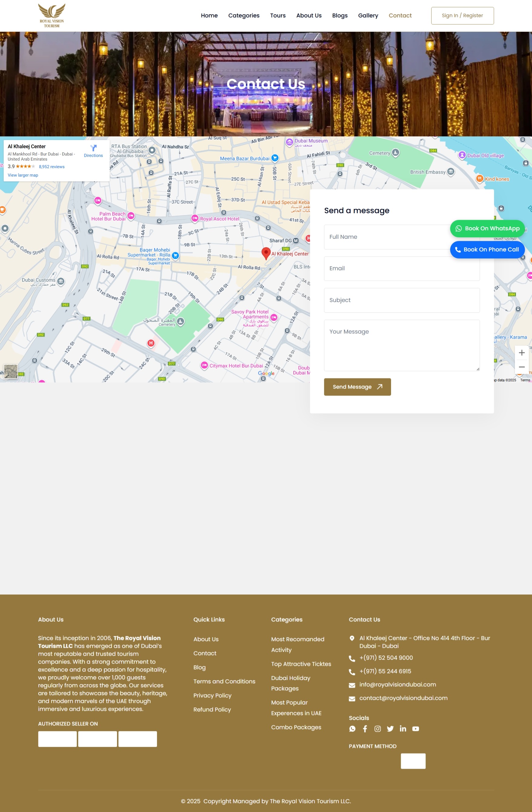
Task: Open the View larger map link
Action: point(23,175)
